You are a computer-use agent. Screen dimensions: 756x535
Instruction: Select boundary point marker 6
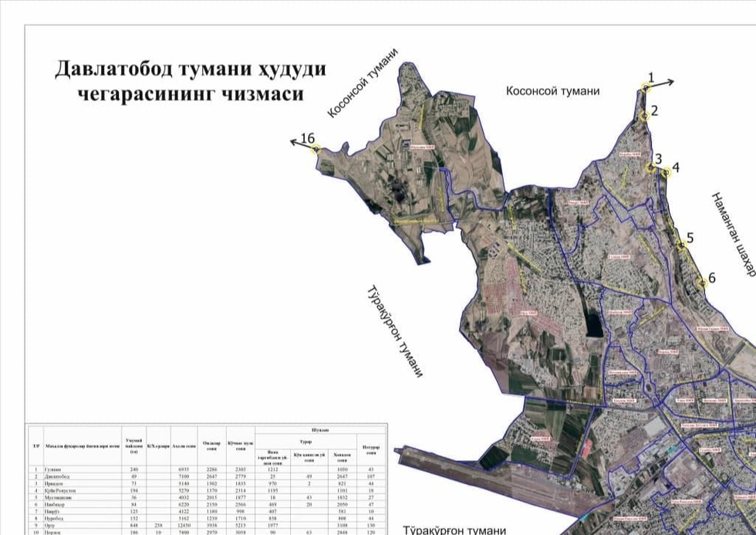(701, 283)
